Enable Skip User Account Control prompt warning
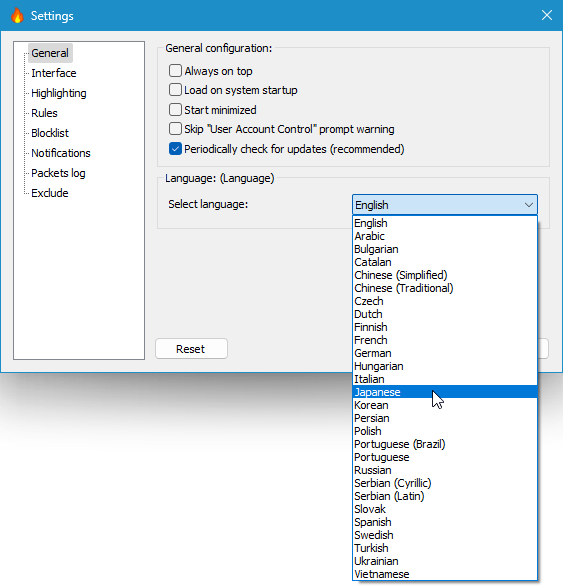Viewport: 563px width, 586px height. pos(175,129)
